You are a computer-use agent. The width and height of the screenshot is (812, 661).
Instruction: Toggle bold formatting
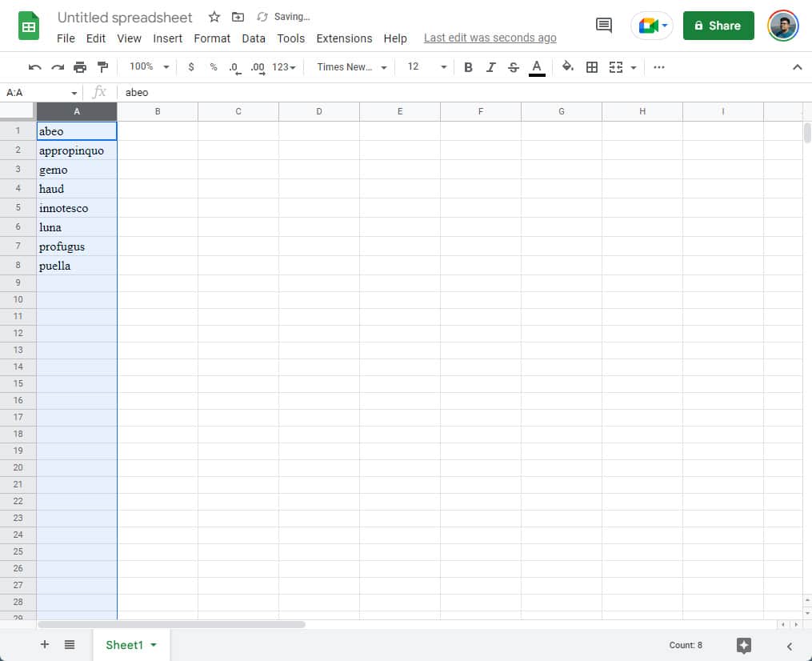[468, 66]
